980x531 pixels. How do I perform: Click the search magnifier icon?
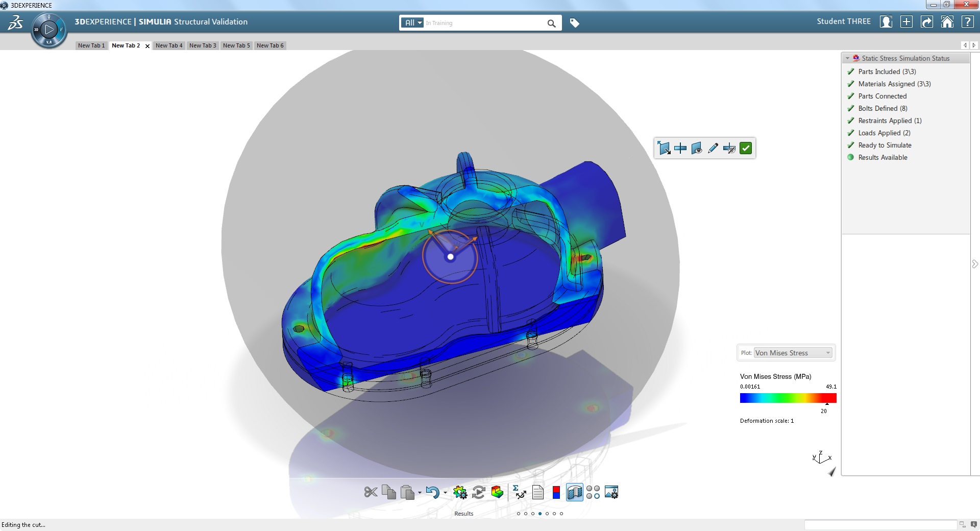(551, 23)
